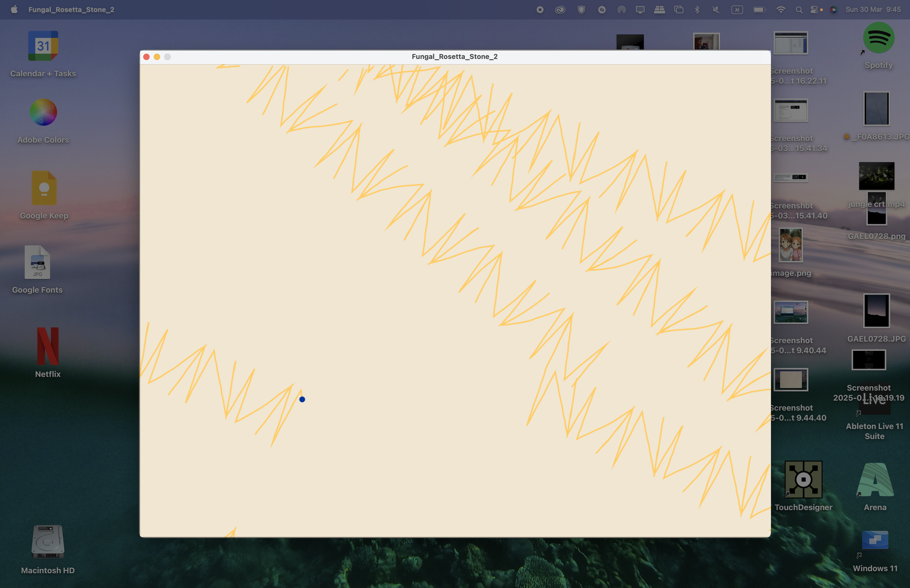Select the Screenshot ...15.41.34 file thumbnail

click(x=790, y=110)
